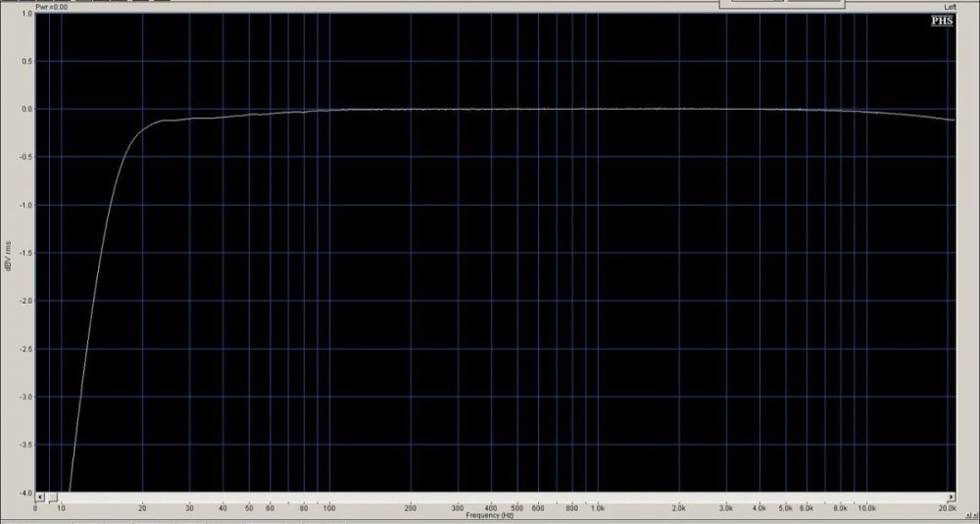
Task: Click the 20 Hz frequency axis label
Action: click(x=142, y=509)
